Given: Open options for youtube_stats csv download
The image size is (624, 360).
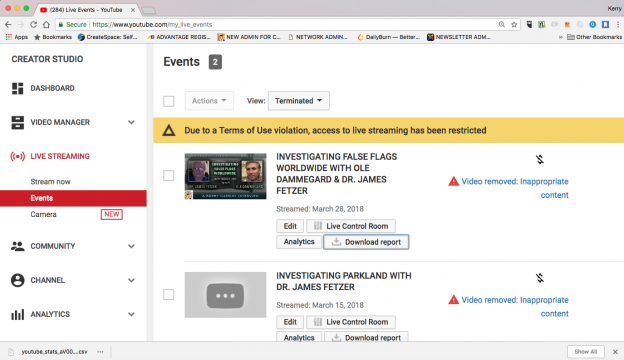Looking at the screenshot, I should tap(100, 352).
